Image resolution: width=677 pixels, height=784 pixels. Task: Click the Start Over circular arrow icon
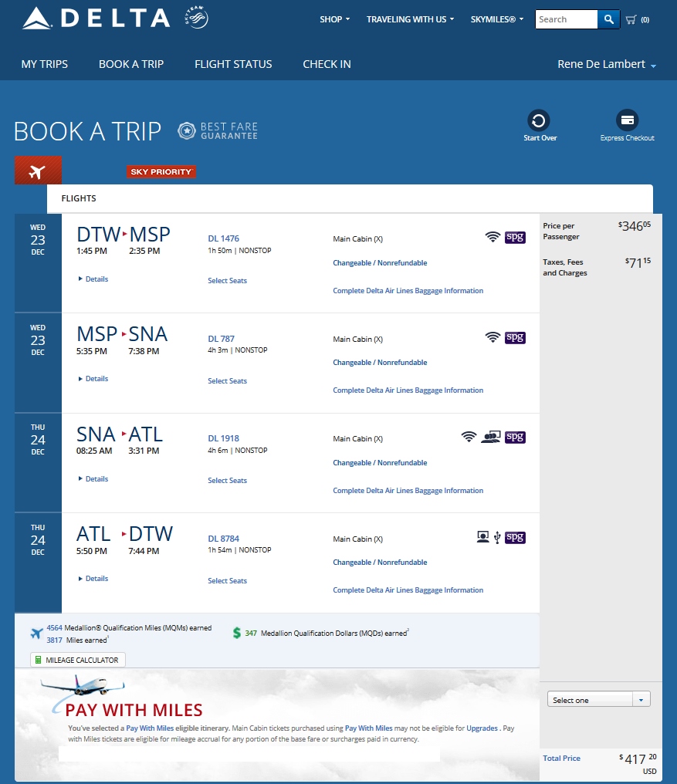tap(539, 120)
